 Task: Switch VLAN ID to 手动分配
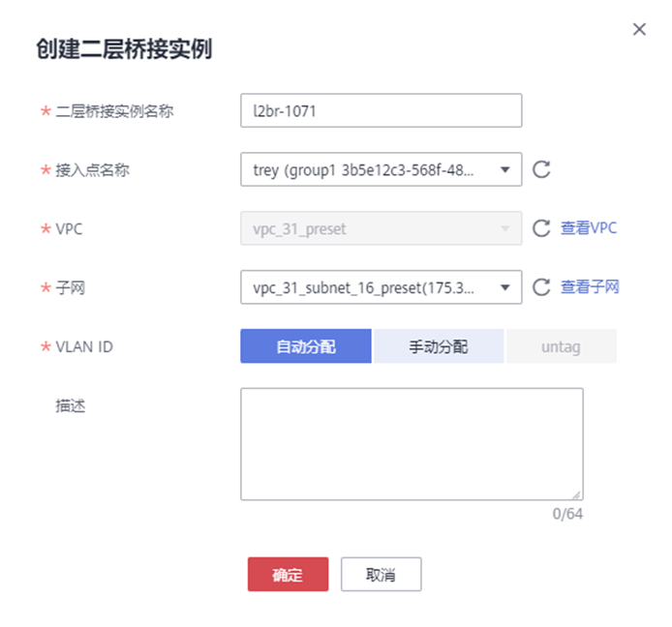[439, 346]
